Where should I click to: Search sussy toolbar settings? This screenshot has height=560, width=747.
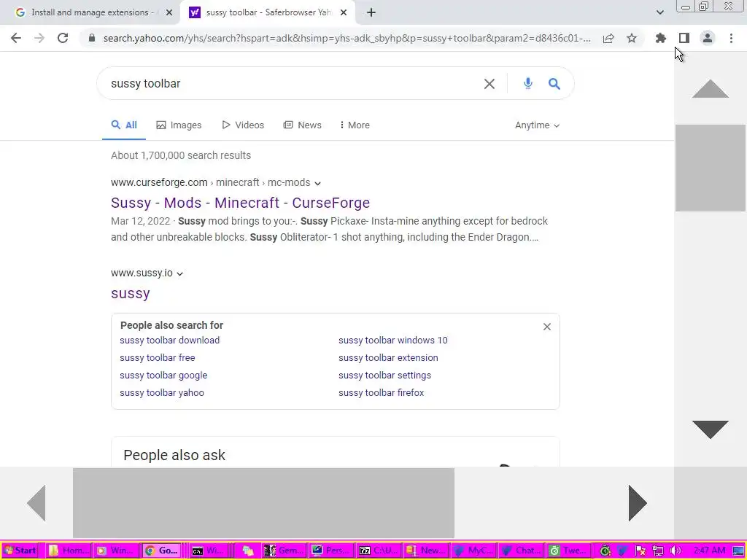click(x=384, y=376)
